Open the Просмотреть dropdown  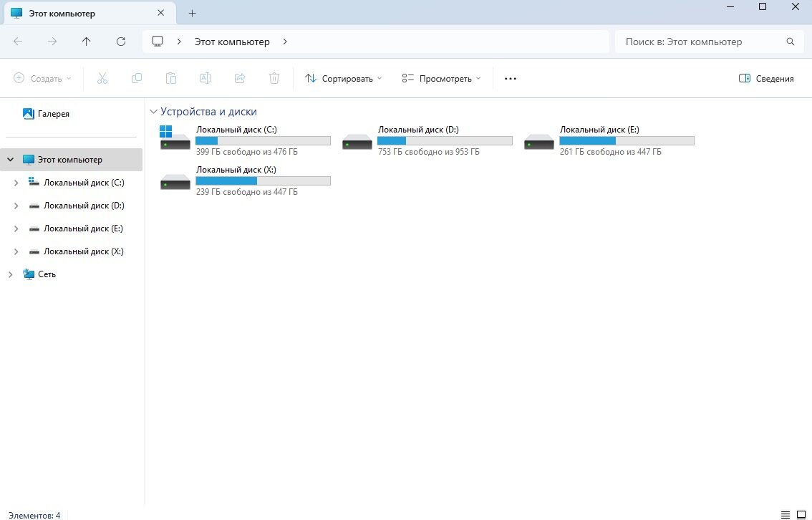click(x=441, y=78)
